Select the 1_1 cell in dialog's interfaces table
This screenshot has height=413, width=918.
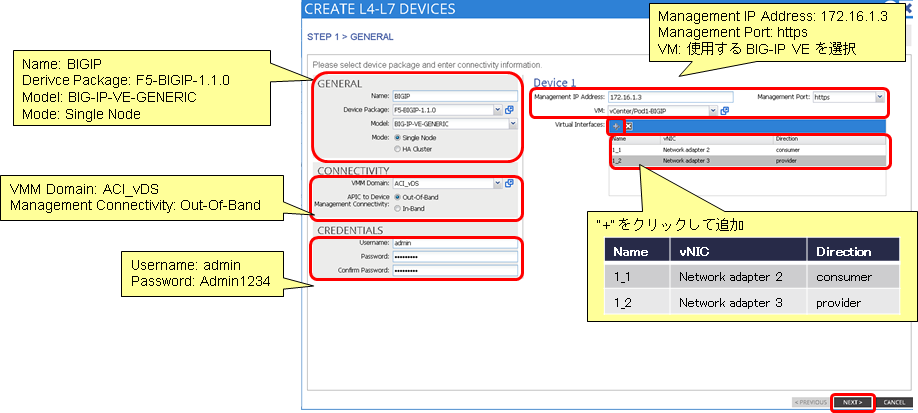coord(635,149)
